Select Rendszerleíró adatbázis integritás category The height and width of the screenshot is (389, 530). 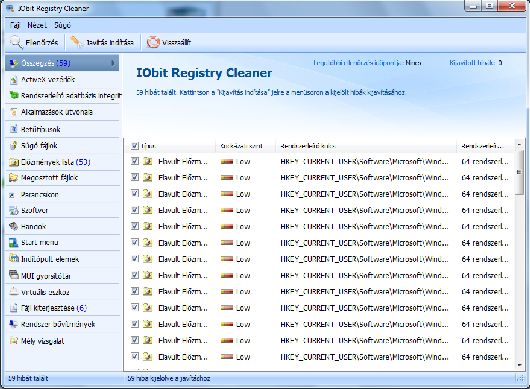tap(62, 96)
